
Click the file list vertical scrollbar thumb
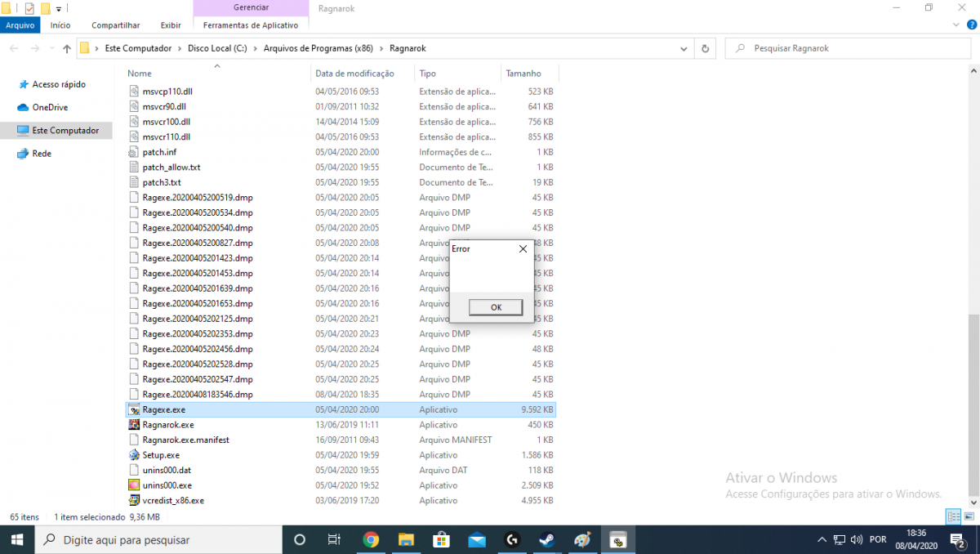[973, 404]
